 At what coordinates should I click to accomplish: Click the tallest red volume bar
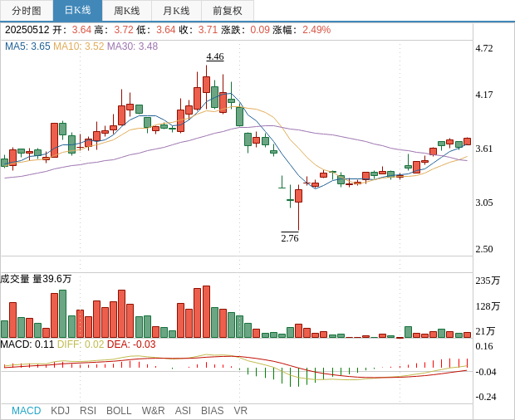pos(206,312)
